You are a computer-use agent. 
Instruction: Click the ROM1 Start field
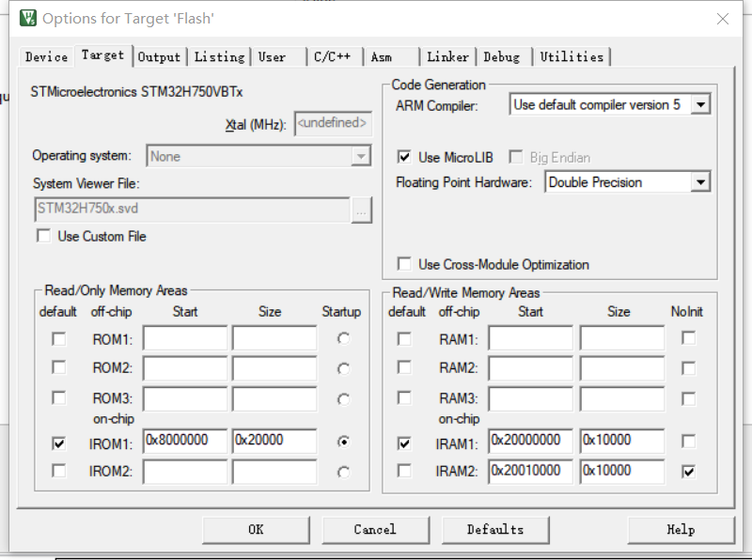click(x=185, y=338)
